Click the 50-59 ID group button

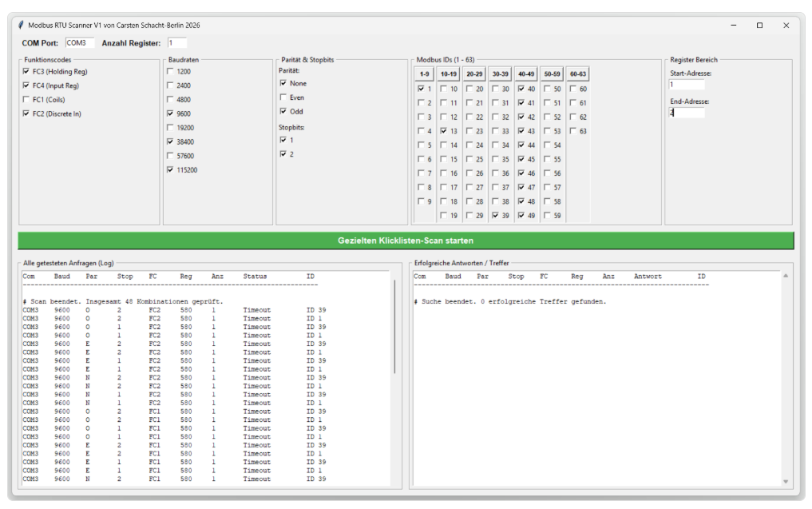pyautogui.click(x=552, y=74)
